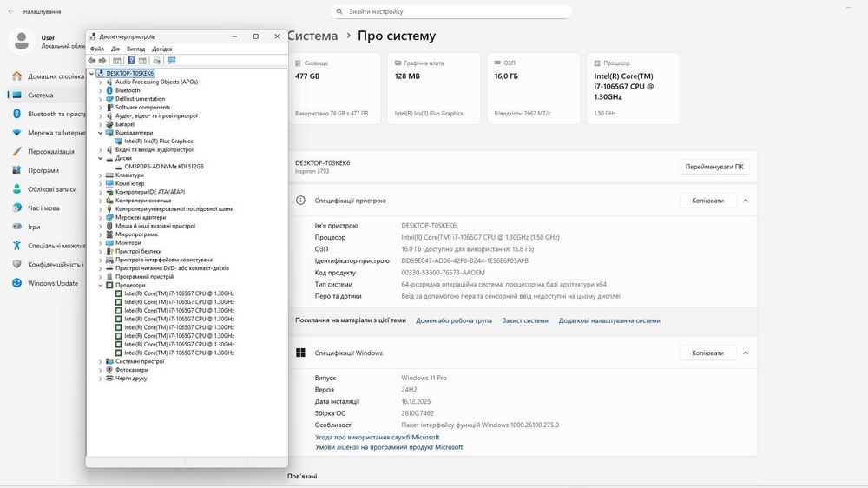Select Програмний пристрій tree item
This screenshot has width=868, height=488.
click(144, 277)
